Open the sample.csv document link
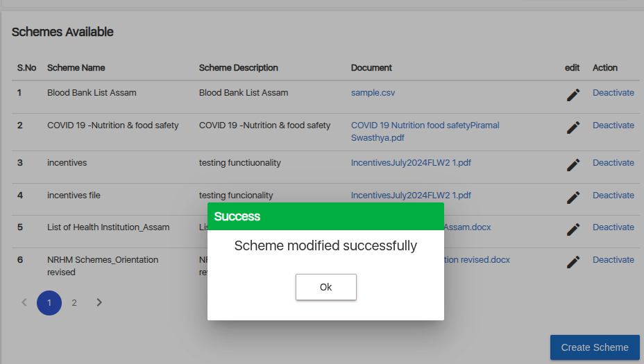Screen dimensions: 644x364 [x=373, y=93]
